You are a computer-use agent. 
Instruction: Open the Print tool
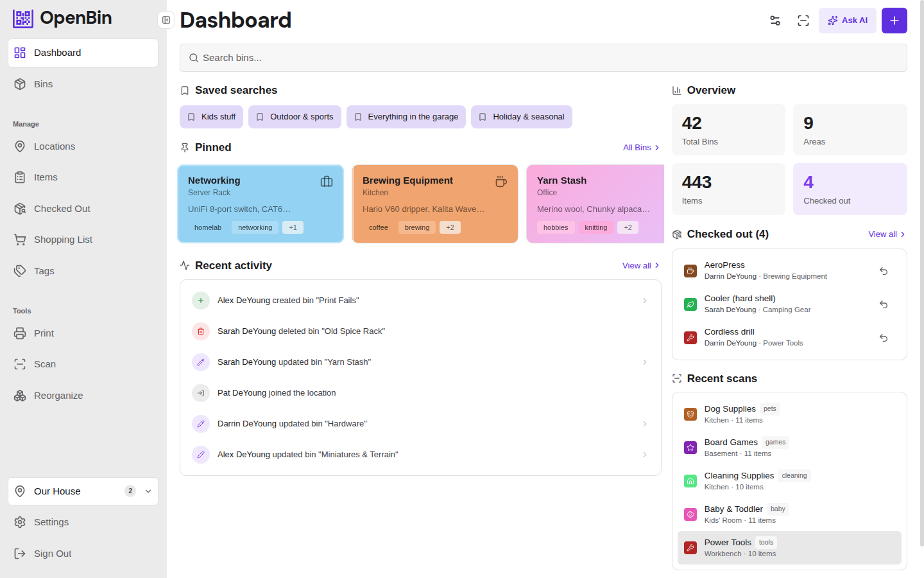pyautogui.click(x=83, y=333)
